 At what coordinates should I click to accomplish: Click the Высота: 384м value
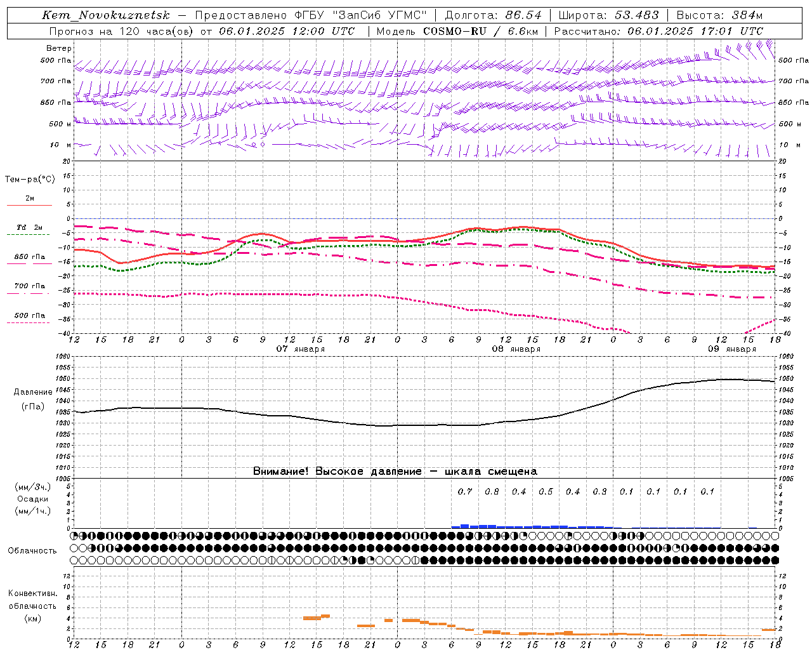coord(719,15)
